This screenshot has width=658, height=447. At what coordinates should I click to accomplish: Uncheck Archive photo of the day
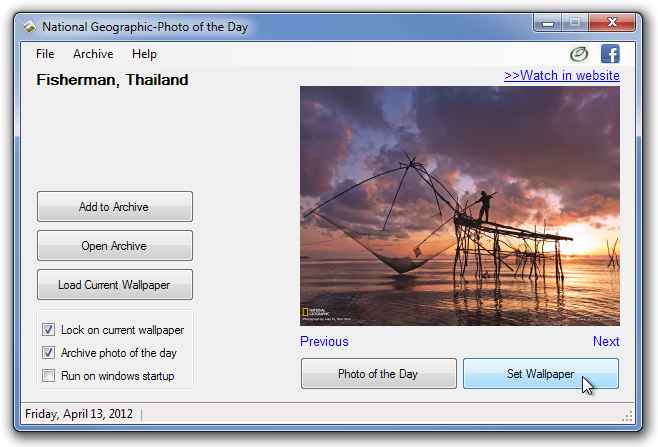pos(48,353)
